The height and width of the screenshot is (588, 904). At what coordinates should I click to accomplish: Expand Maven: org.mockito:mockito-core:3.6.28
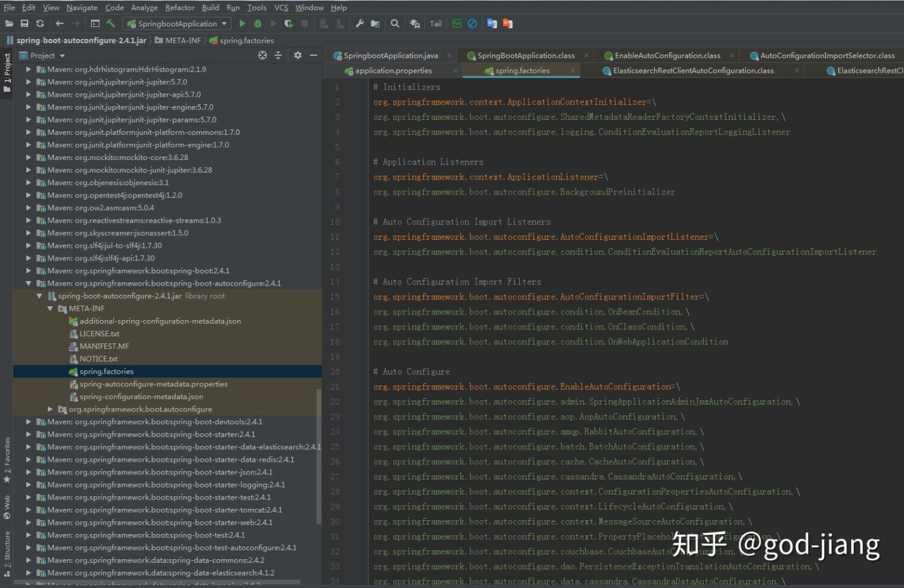tap(29, 157)
